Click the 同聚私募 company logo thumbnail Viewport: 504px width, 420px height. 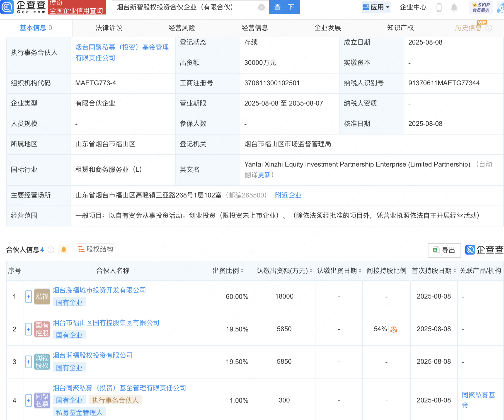pos(42,401)
